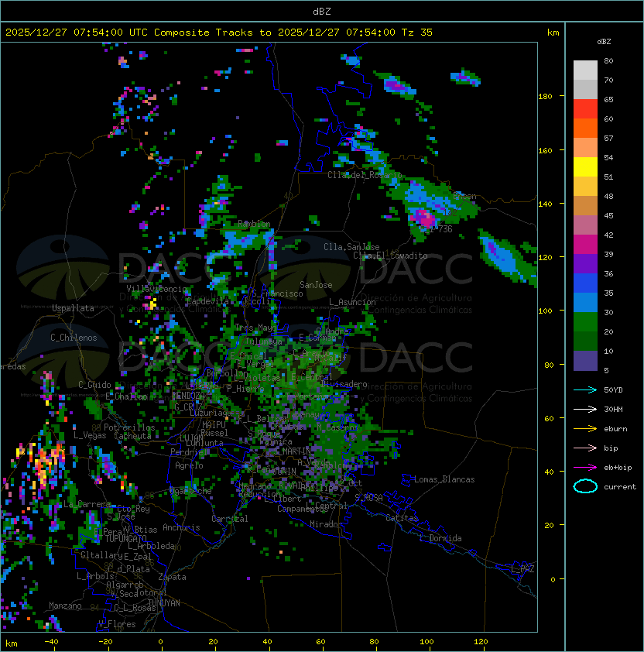Click the Manzano place label
The image size is (644, 652).
(65, 606)
